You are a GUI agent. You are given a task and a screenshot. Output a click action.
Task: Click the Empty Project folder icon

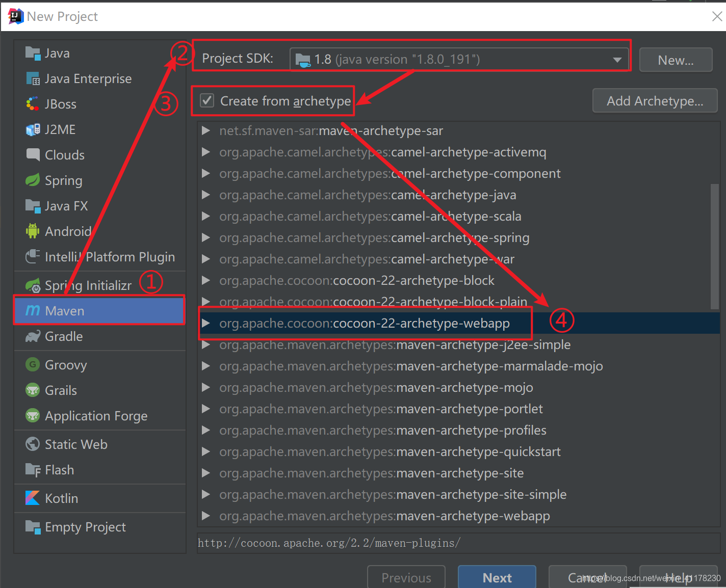point(33,527)
